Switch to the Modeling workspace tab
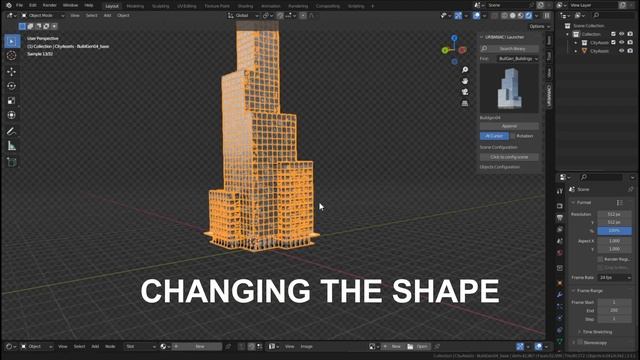The width and height of the screenshot is (640, 360). 135,6
